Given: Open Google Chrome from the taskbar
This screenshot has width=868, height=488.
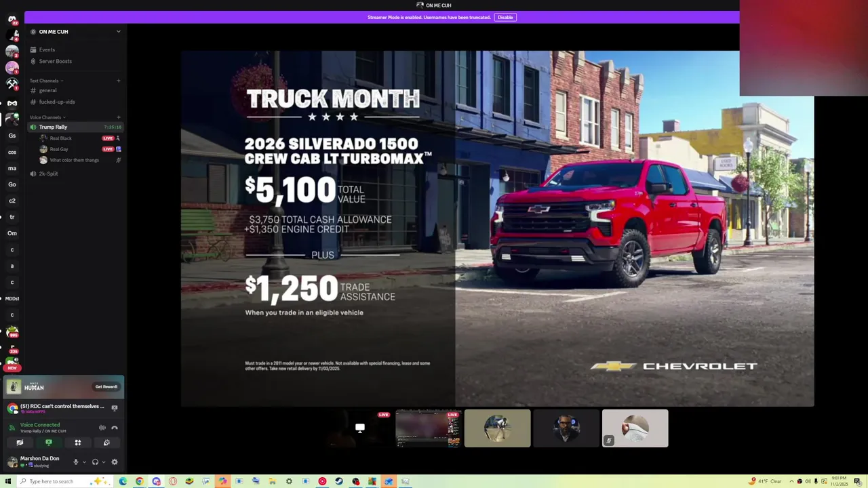Looking at the screenshot, I should click(140, 481).
